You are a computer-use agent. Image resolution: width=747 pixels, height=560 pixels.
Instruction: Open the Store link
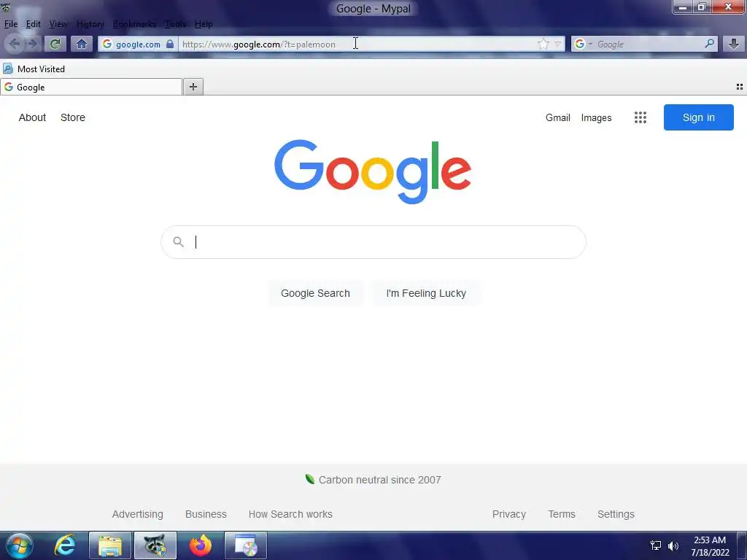(73, 117)
